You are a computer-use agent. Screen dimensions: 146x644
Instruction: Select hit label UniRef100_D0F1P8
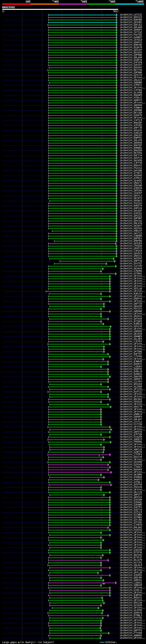tap(131, 63)
